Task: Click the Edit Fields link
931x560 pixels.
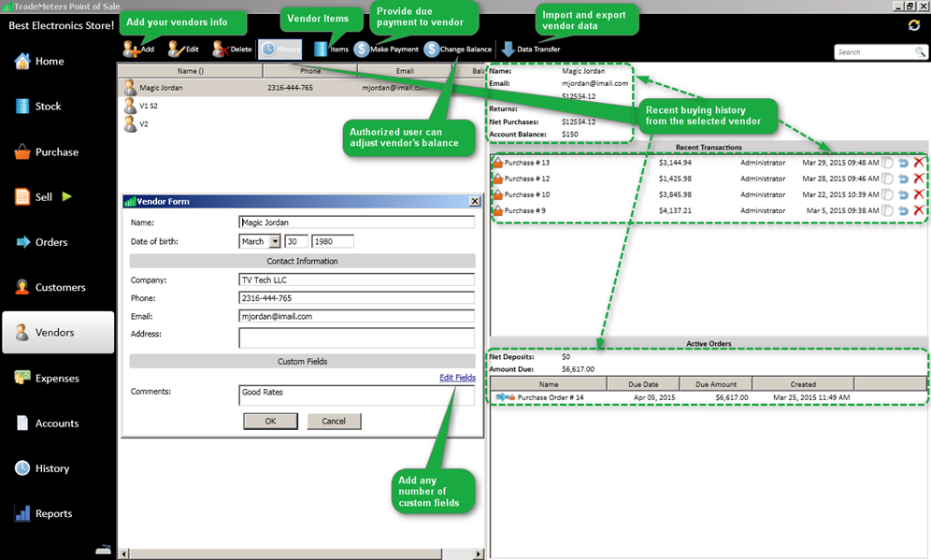Action: [x=457, y=378]
